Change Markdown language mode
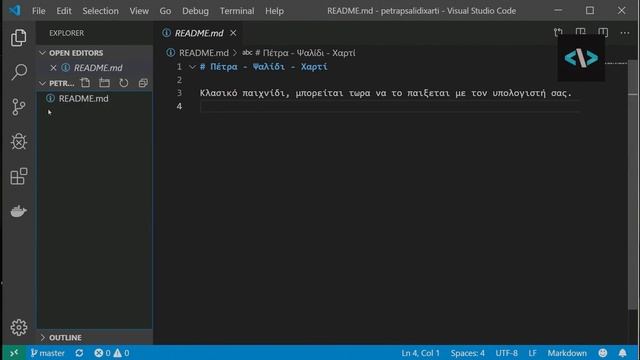640x360 pixels. click(x=567, y=353)
